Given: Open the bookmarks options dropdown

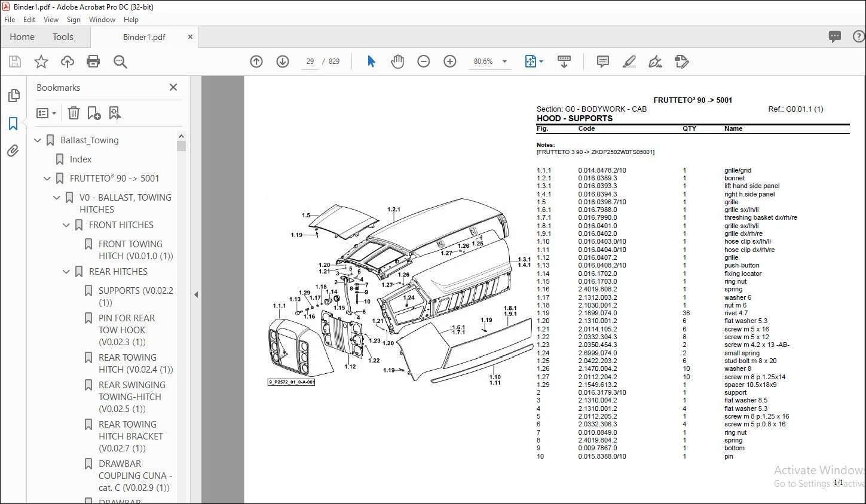Looking at the screenshot, I should [46, 113].
